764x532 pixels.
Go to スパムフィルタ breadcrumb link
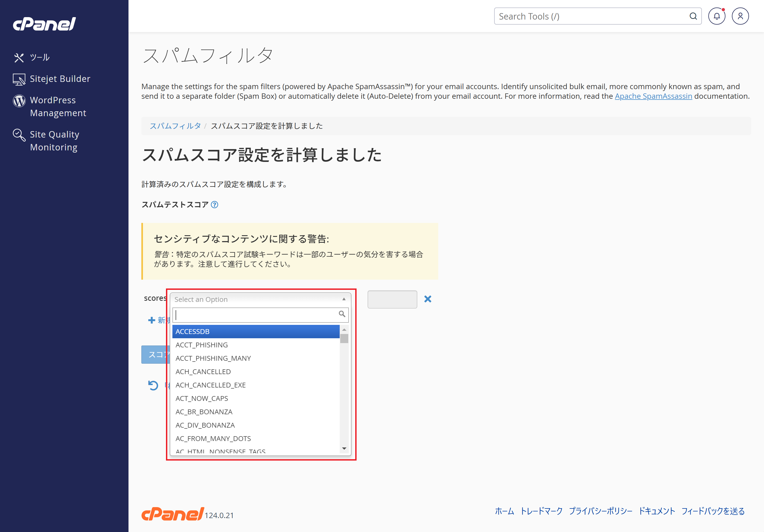click(175, 126)
